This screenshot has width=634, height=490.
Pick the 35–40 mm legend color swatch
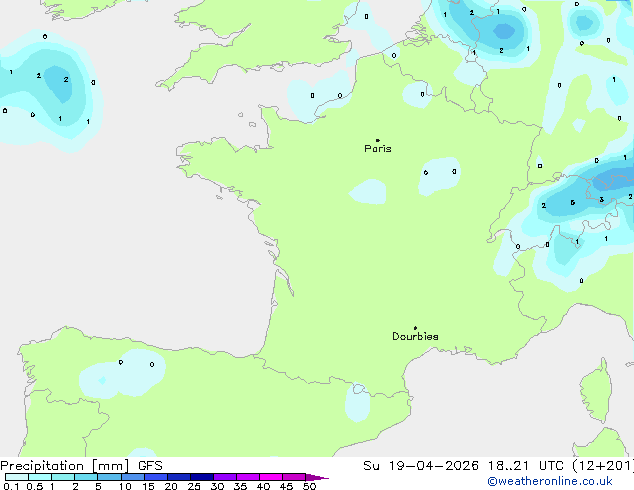[x=248, y=477]
